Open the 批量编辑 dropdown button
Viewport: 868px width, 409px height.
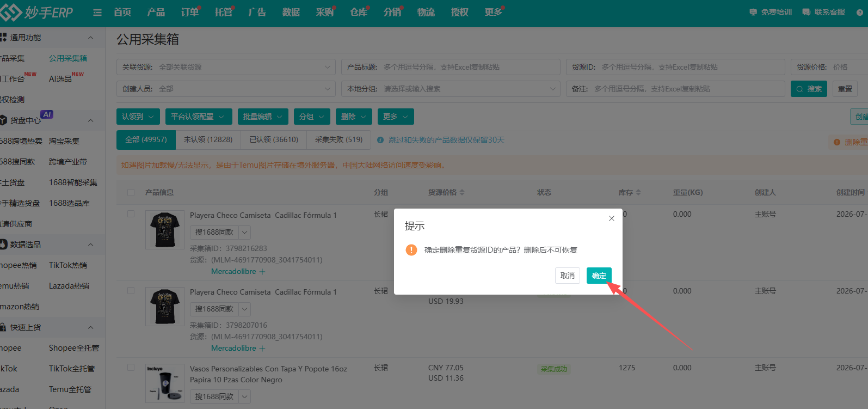263,117
